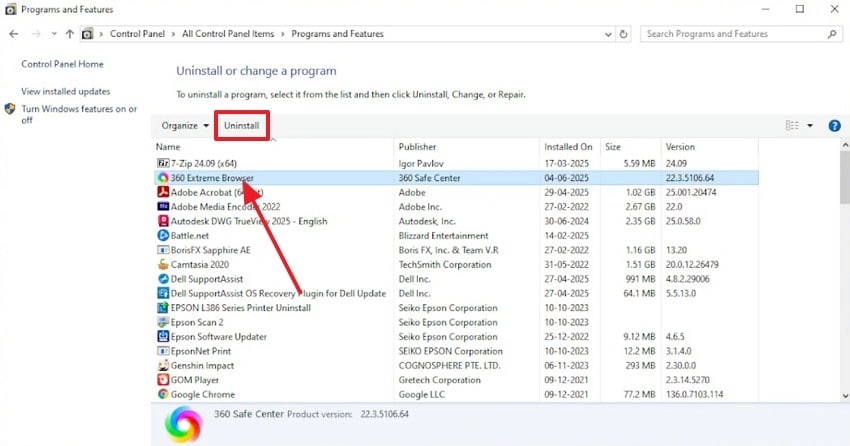The image size is (850, 446).
Task: Click the scrollbar up arrow
Action: pos(845,145)
